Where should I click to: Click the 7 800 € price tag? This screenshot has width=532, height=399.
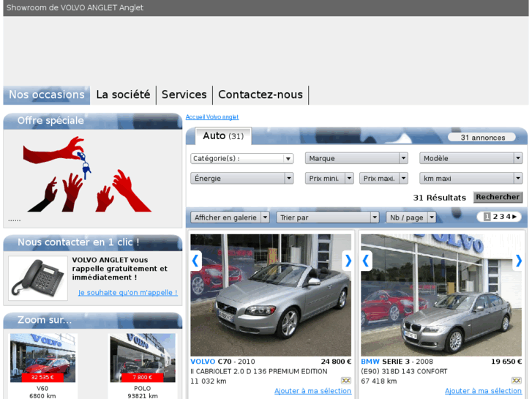143,377
